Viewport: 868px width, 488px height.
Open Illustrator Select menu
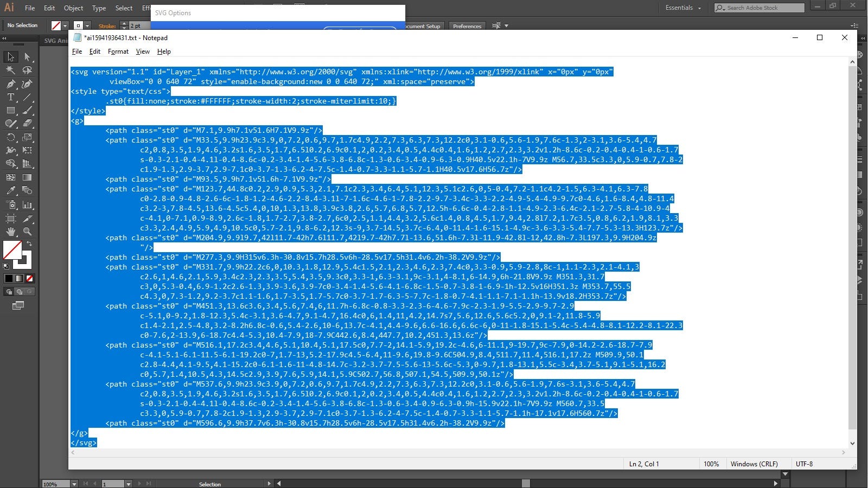[124, 8]
